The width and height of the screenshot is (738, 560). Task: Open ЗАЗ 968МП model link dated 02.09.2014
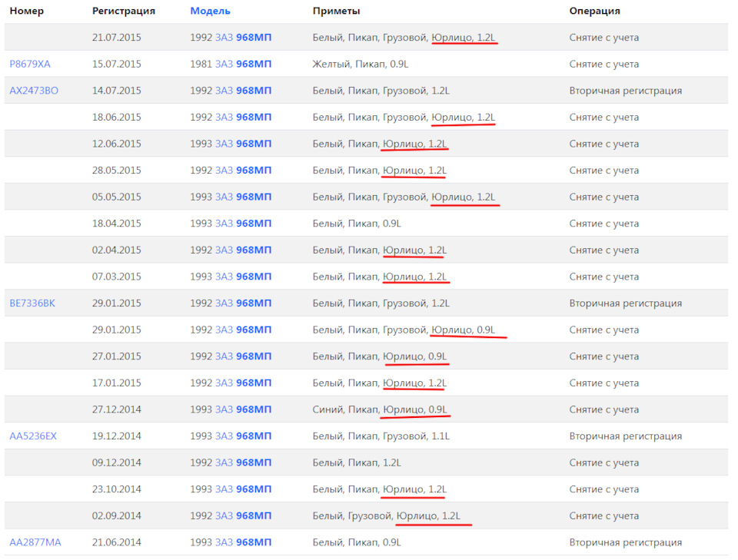tap(244, 515)
